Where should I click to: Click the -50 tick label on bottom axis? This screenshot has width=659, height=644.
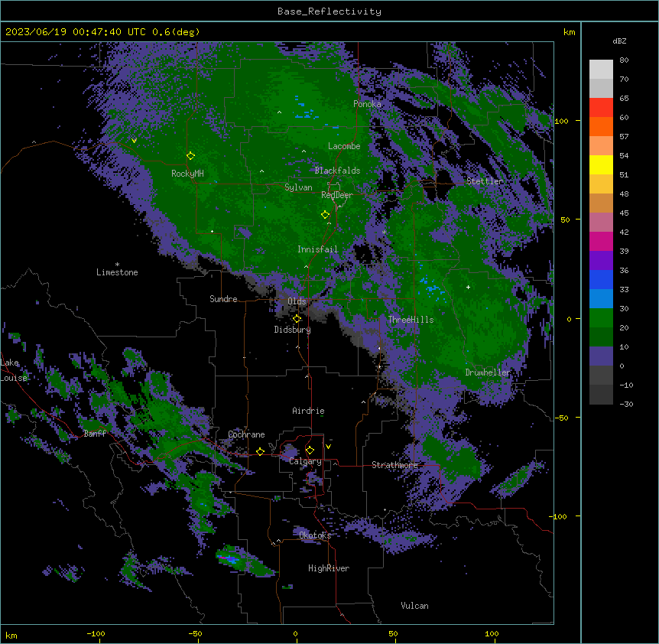(195, 633)
